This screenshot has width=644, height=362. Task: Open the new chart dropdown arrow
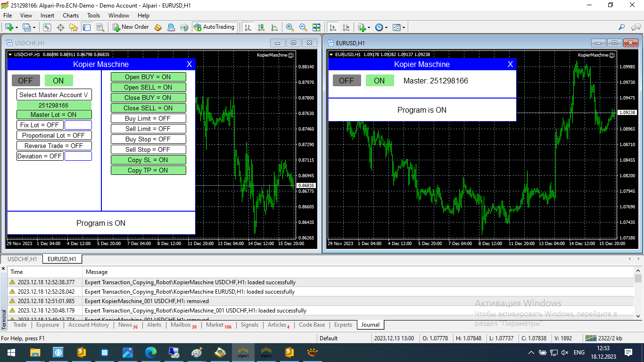click(x=17, y=27)
